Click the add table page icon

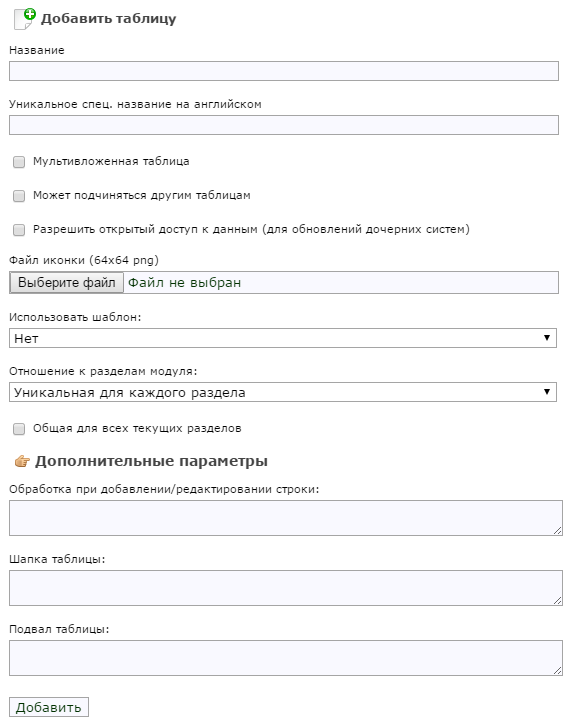[25, 19]
